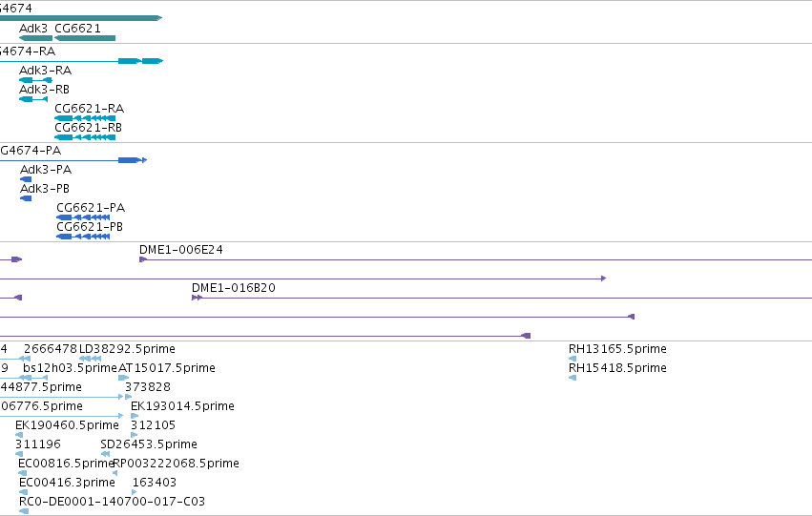Click the 312105 feature label
The image size is (812, 516).
[x=153, y=425]
